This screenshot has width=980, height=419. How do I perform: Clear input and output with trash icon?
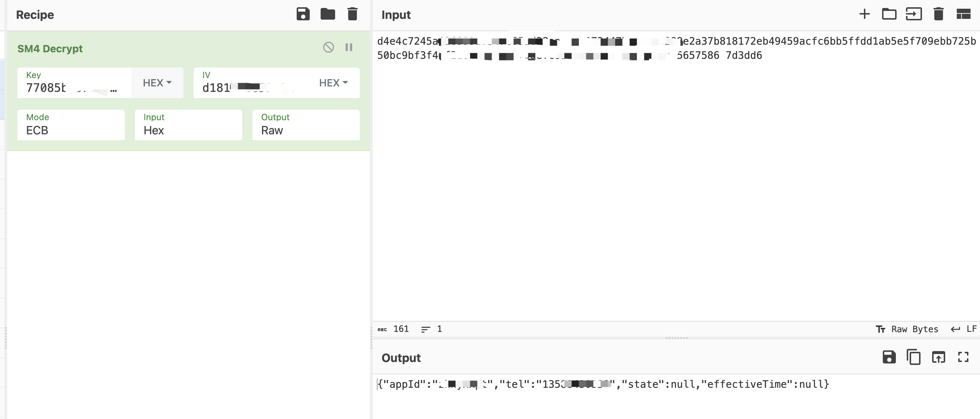click(x=939, y=14)
